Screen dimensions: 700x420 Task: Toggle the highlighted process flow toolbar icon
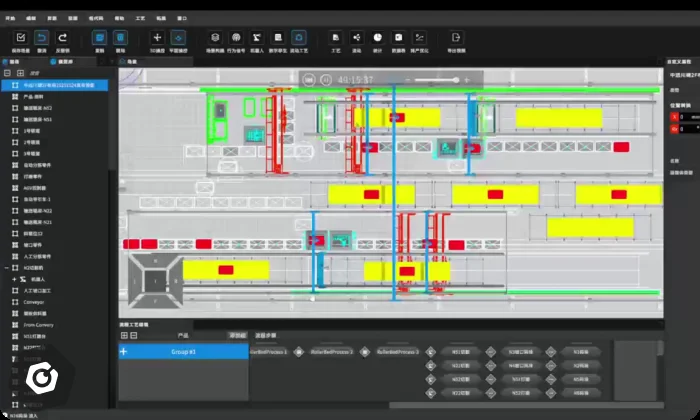[299, 38]
